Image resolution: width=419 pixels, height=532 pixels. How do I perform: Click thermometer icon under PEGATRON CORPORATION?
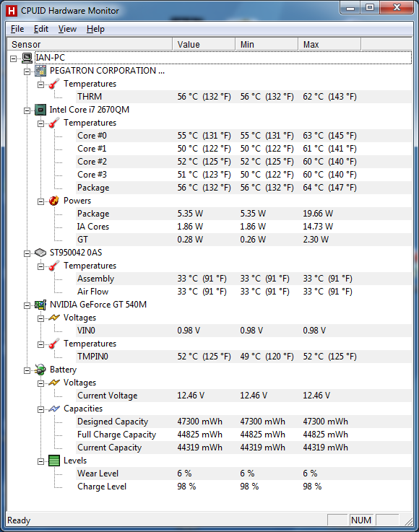(54, 84)
